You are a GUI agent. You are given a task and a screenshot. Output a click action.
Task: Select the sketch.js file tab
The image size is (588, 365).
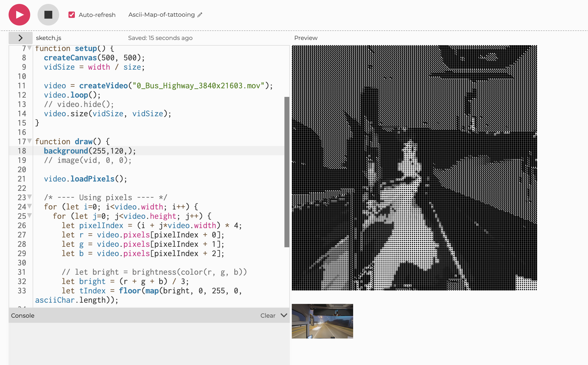click(49, 38)
